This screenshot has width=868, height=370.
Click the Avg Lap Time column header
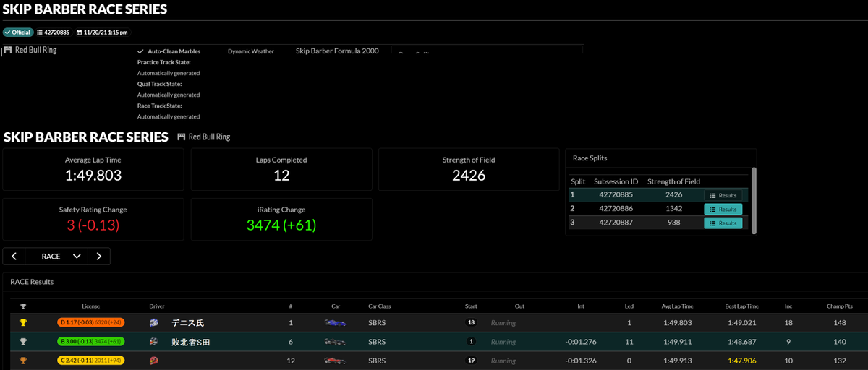676,306
